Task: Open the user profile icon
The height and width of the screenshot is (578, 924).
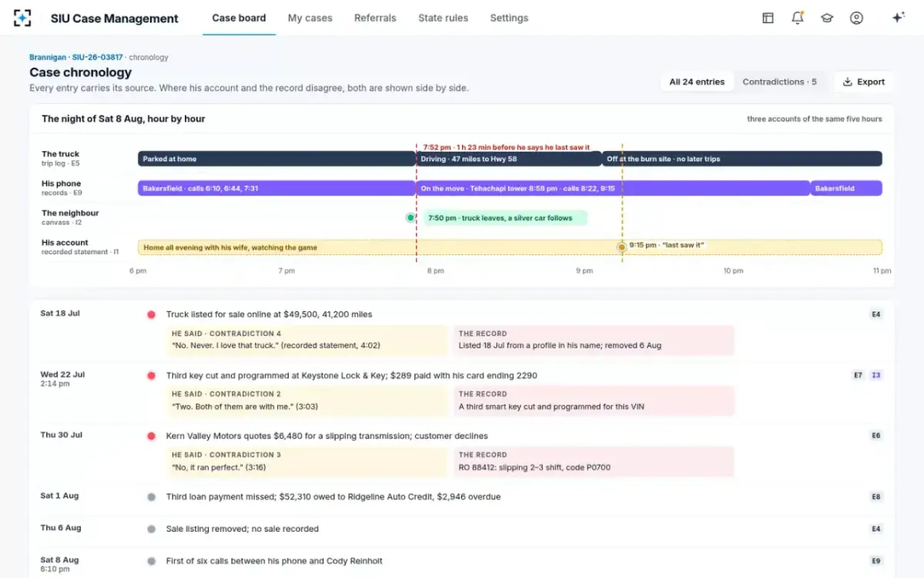Action: [856, 18]
